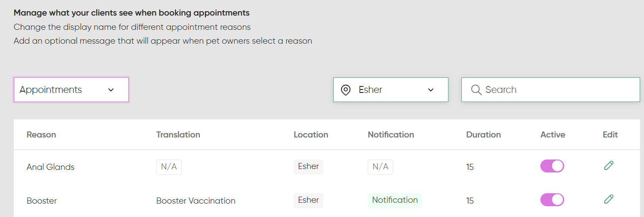The width and height of the screenshot is (644, 217).
Task: Click the Esher location tag for Booster
Action: [x=308, y=200]
